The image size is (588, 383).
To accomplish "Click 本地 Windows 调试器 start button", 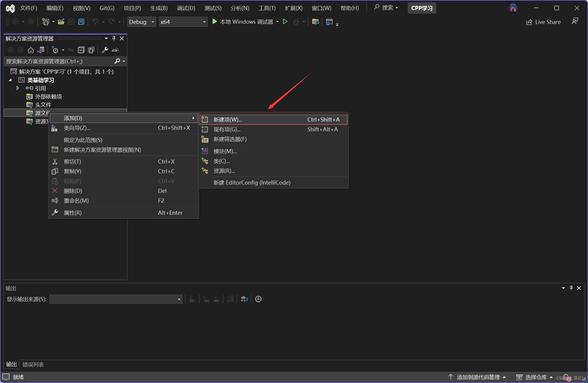I will point(243,22).
